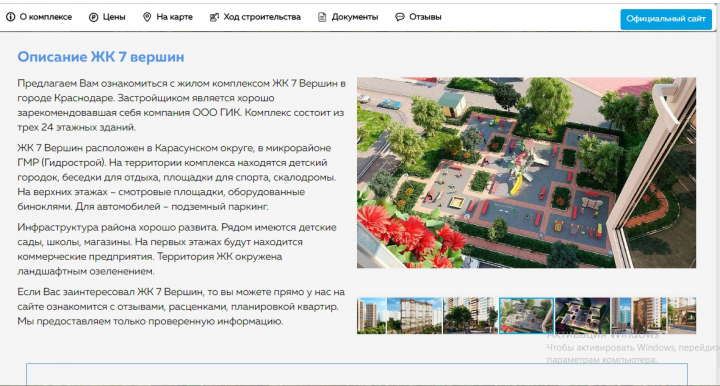Click the words ООО ГИК in first paragraph
Screen dimensions: 720x386
216,112
